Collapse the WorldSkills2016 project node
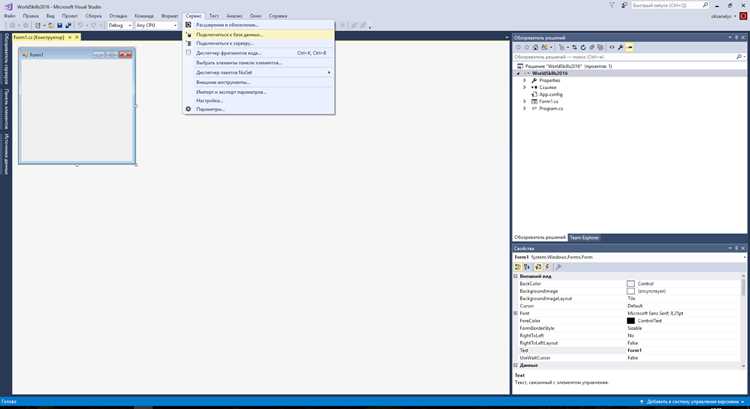 [x=518, y=73]
